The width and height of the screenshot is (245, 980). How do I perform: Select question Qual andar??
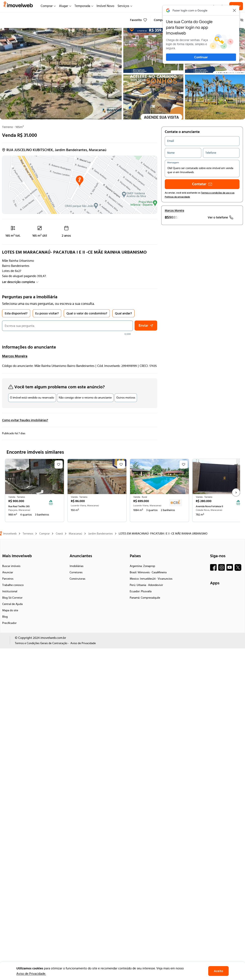click(123, 313)
